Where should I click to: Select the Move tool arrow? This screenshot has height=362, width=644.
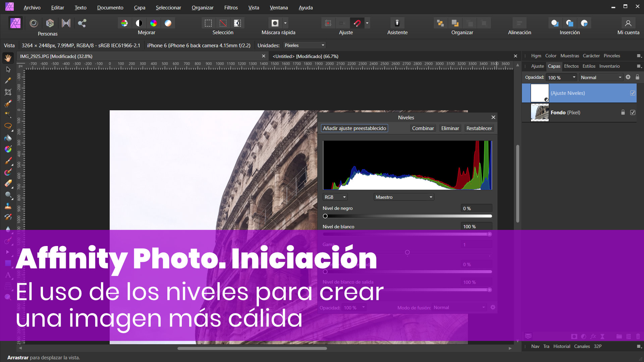point(8,69)
